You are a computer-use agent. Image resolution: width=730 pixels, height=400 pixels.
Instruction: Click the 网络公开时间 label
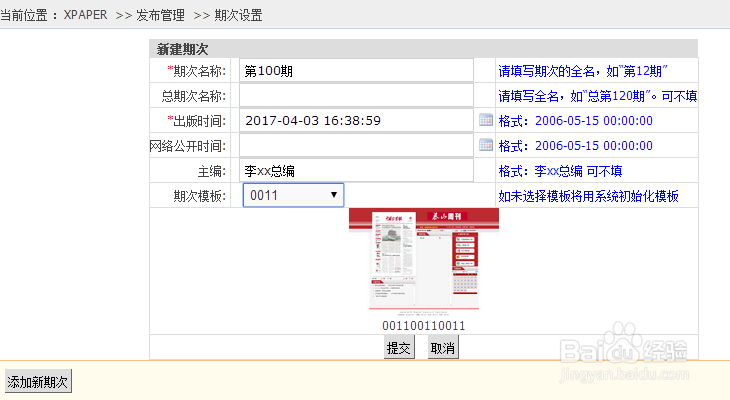188,146
